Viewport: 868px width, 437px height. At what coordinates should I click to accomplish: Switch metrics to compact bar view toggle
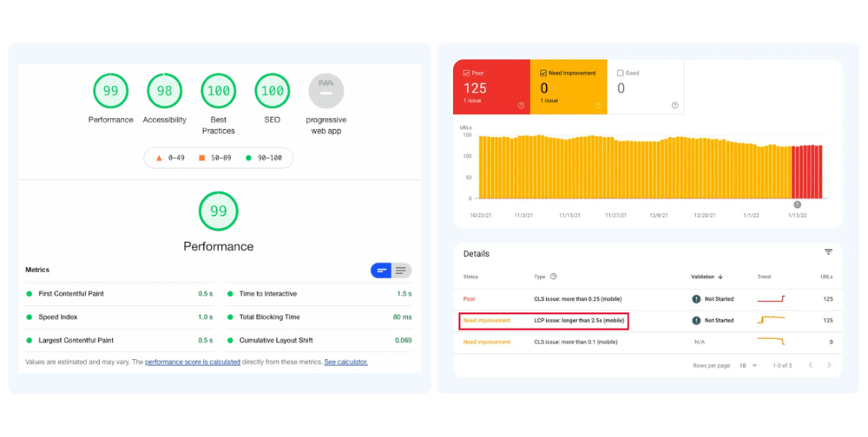(381, 271)
